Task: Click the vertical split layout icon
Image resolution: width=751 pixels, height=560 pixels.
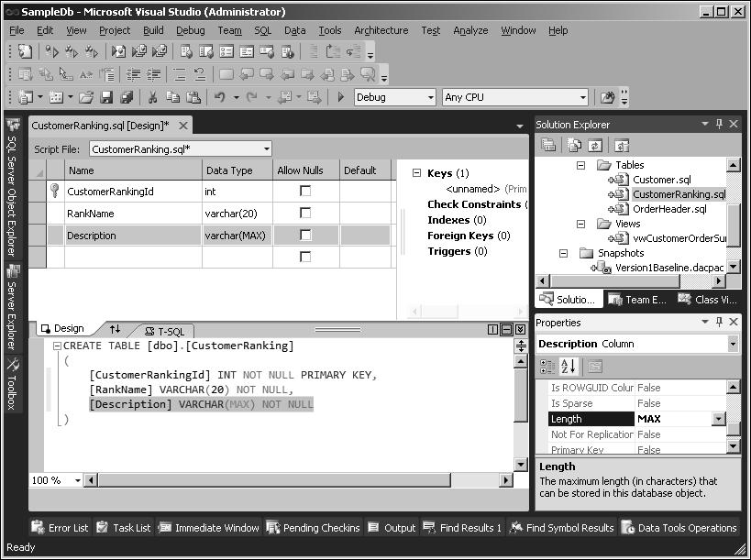Action: coord(492,329)
